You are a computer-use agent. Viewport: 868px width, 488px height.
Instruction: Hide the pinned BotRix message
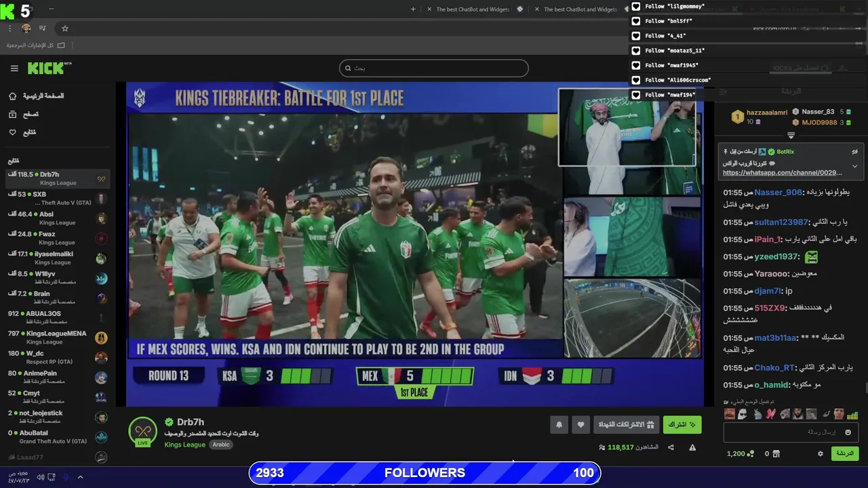(x=854, y=152)
